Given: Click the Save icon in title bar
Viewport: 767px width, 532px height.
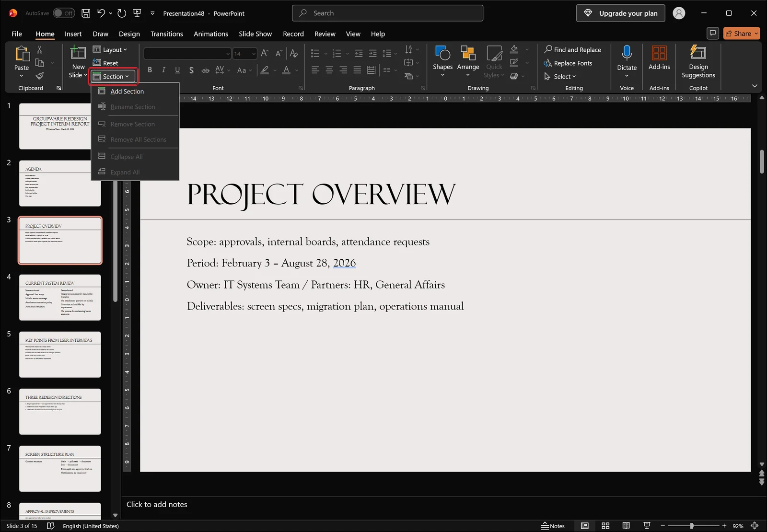Looking at the screenshot, I should 86,13.
